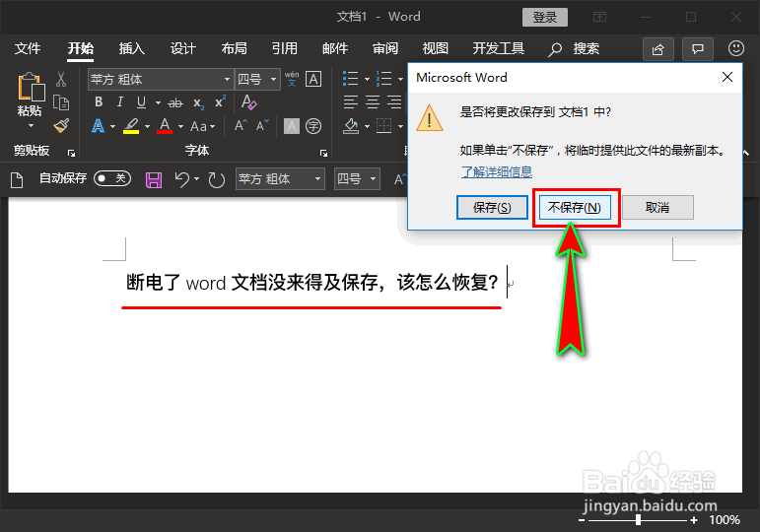
Task: Open highlight color dropdown arrow
Action: 147,127
